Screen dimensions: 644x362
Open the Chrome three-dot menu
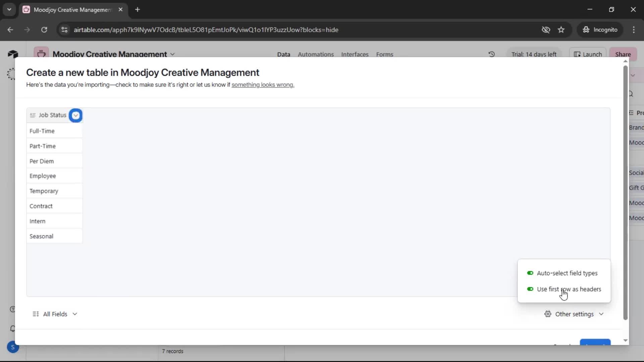[634, 30]
